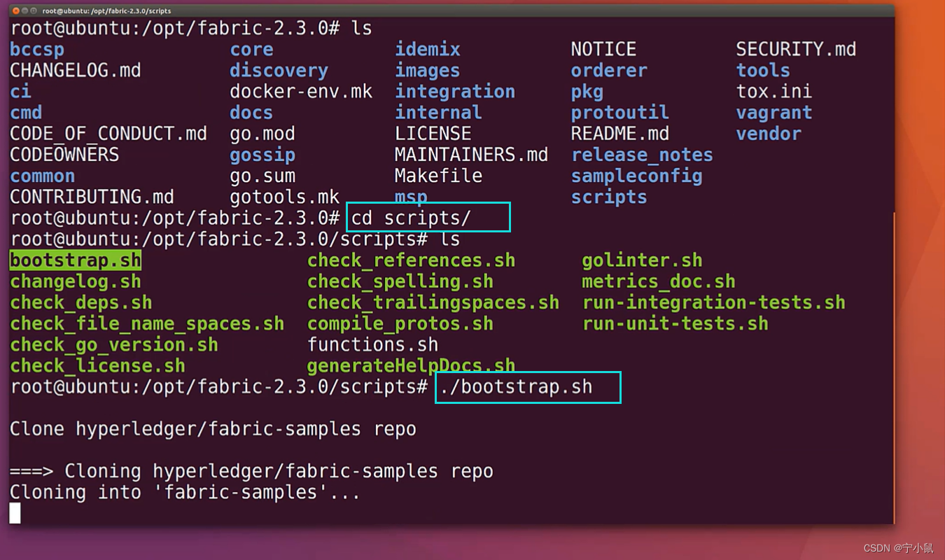
Task: Select the ci directory name
Action: (20, 92)
